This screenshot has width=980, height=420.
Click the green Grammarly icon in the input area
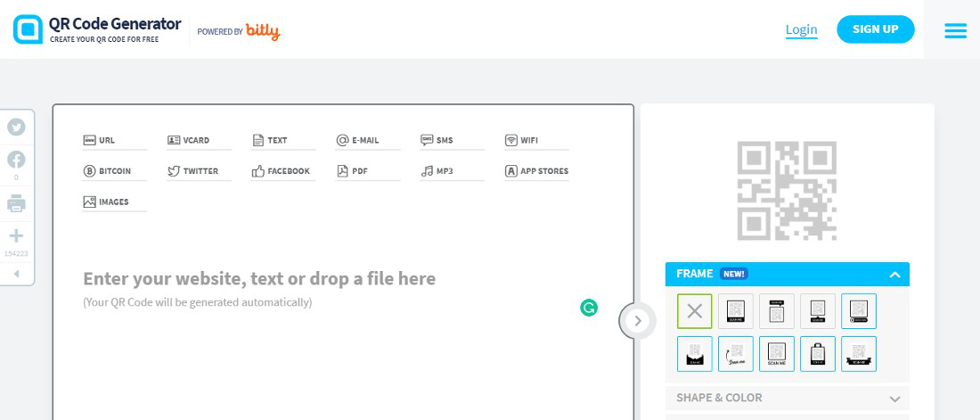[589, 308]
